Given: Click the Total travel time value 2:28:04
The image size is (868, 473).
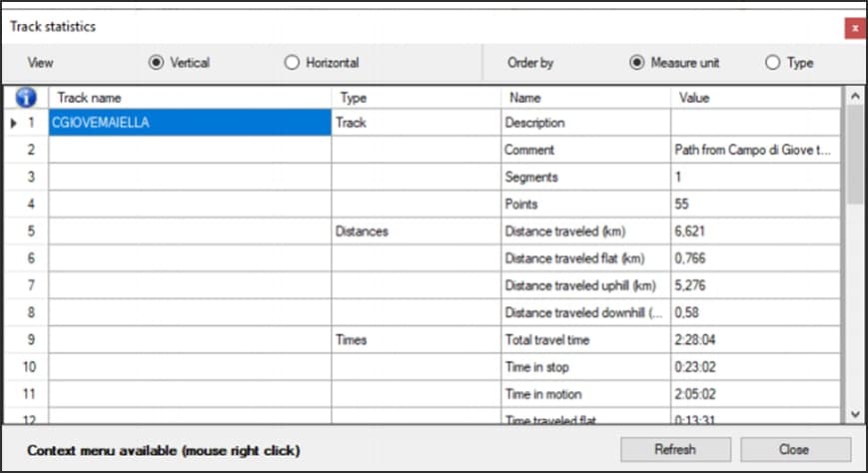Looking at the screenshot, I should coord(756,339).
